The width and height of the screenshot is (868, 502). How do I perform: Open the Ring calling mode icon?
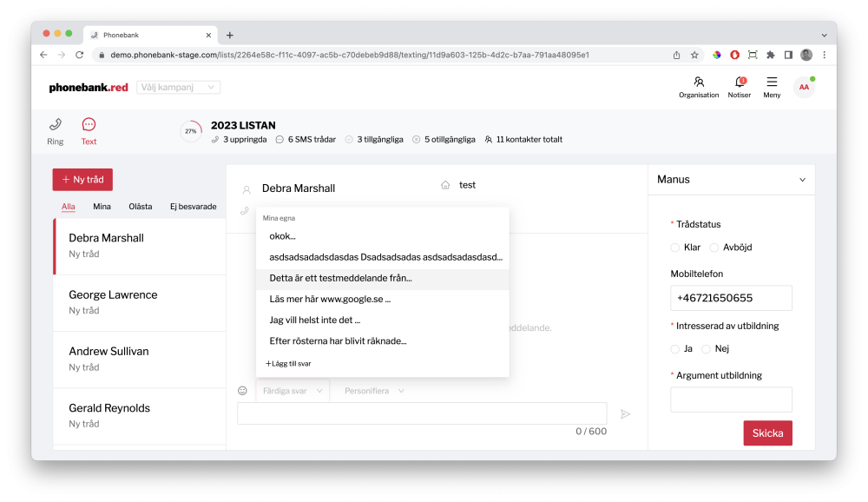click(x=55, y=125)
